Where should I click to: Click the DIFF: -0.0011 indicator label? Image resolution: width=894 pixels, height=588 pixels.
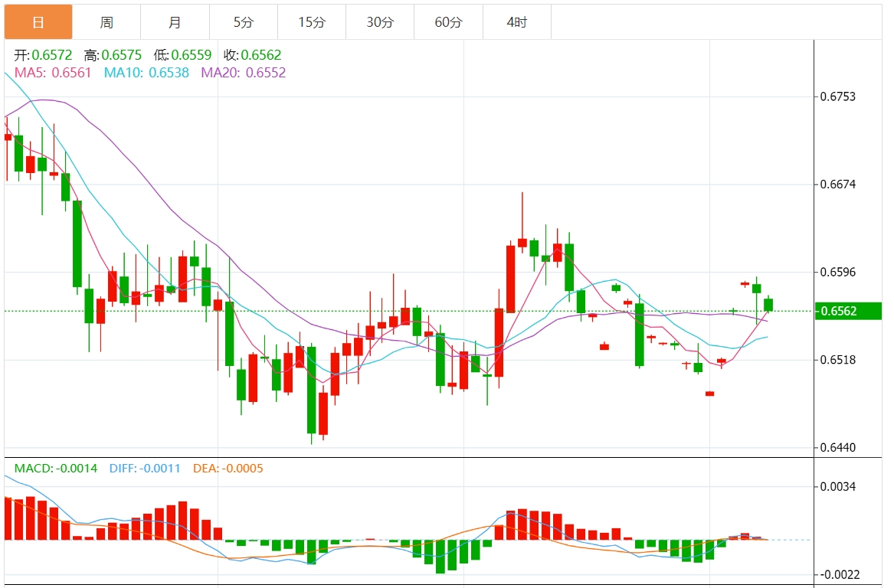pyautogui.click(x=145, y=469)
